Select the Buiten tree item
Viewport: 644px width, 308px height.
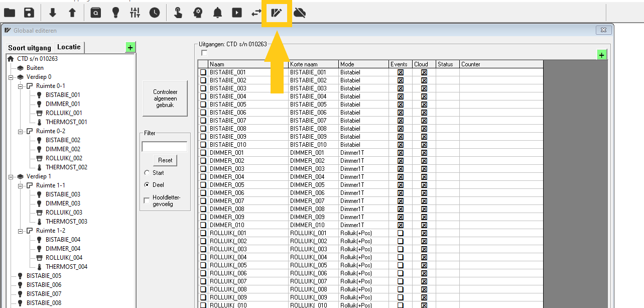pos(35,68)
